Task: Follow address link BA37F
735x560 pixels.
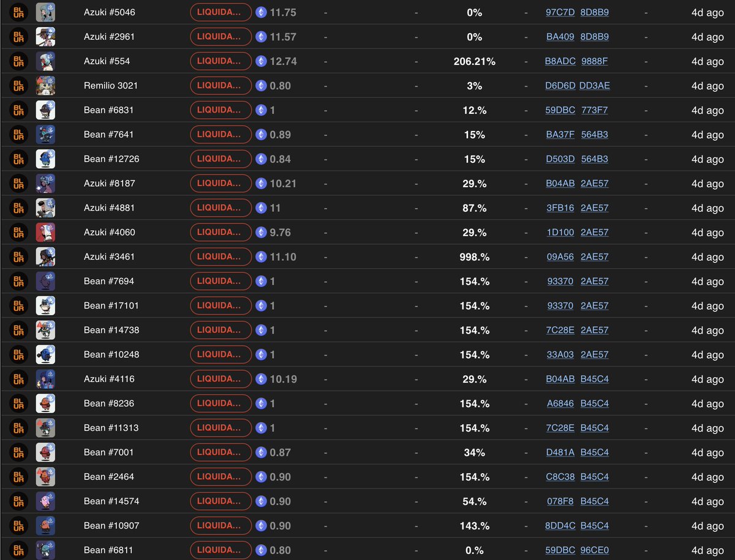Action: (560, 135)
